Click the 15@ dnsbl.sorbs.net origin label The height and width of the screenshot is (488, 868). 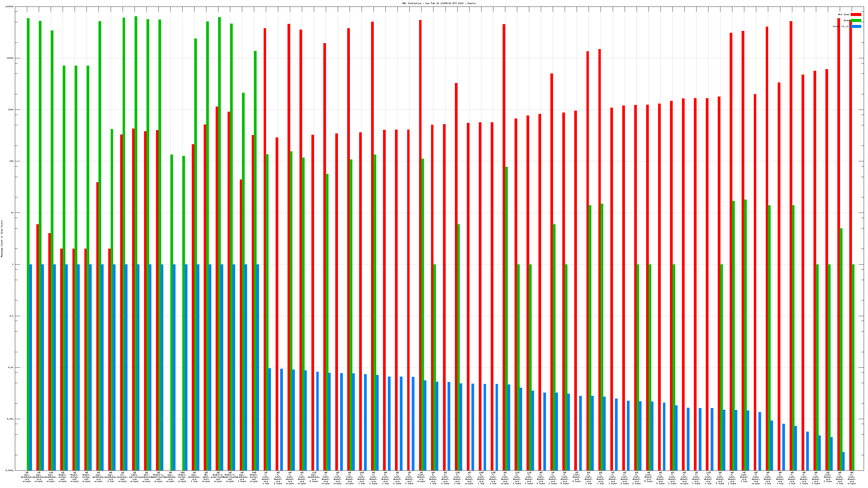[x=182, y=477]
